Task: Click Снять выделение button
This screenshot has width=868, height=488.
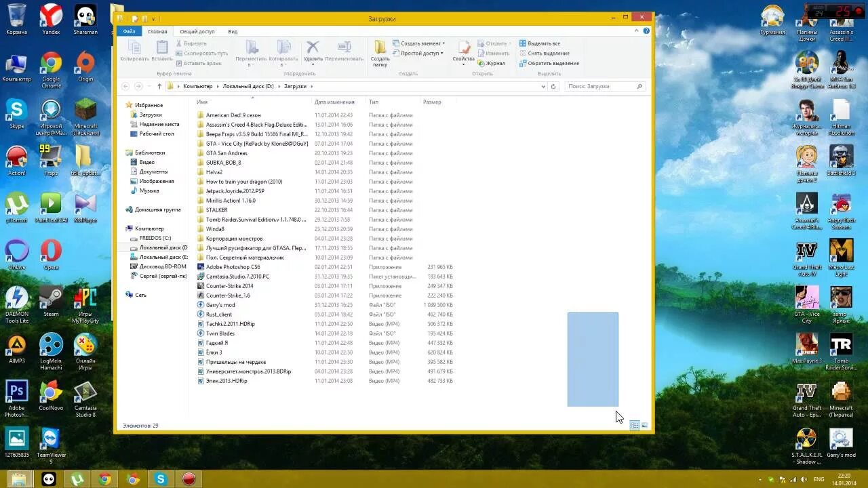Action: pyautogui.click(x=545, y=53)
